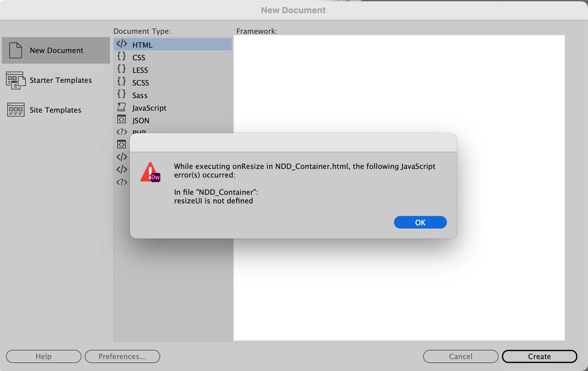Click the Help button
Viewport: 588px width, 371px height.
pos(43,356)
